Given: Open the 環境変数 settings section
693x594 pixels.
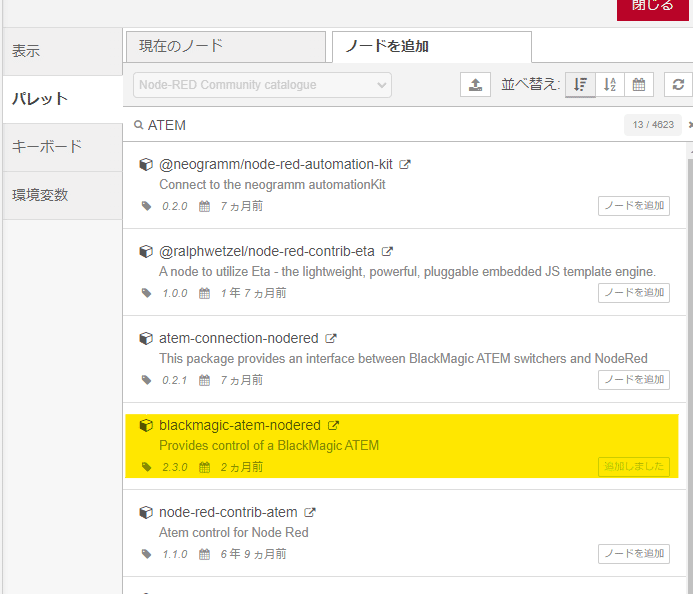Looking at the screenshot, I should click(63, 195).
